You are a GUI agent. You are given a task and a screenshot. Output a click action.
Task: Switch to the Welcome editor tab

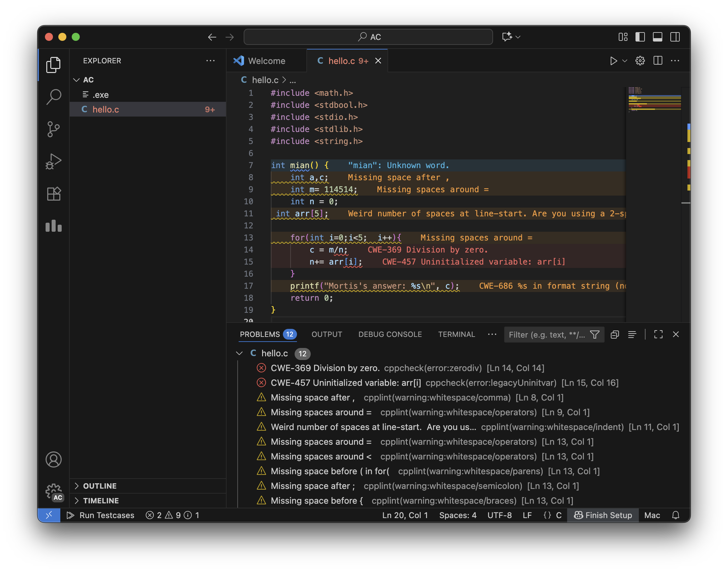coord(266,61)
